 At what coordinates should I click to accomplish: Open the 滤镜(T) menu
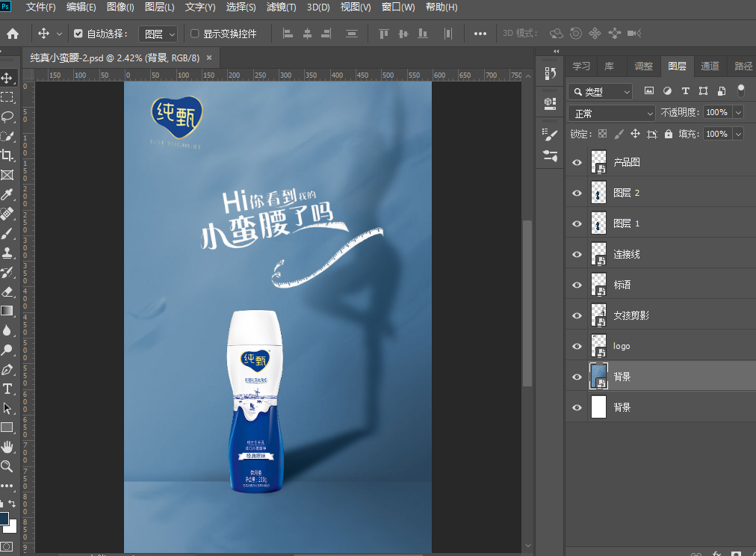point(281,7)
